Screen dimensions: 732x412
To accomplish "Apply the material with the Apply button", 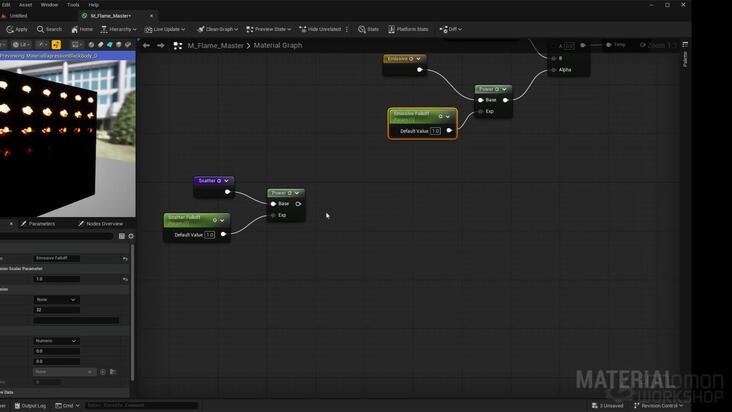I will pos(17,29).
